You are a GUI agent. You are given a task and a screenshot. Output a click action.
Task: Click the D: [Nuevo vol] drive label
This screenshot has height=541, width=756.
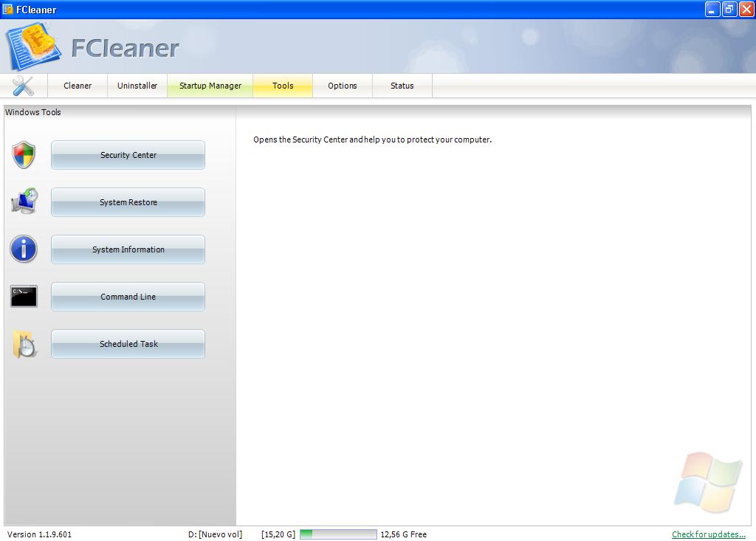(x=215, y=534)
